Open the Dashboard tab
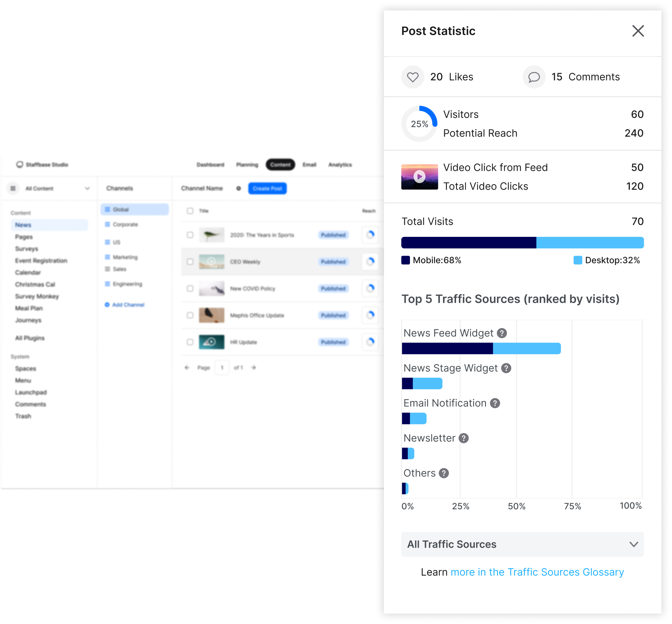 210,165
